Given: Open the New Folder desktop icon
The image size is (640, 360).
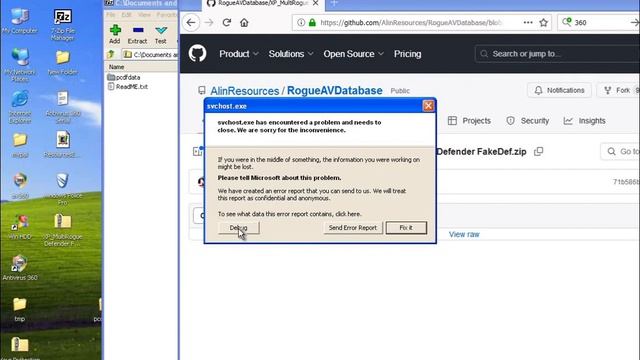Looking at the screenshot, I should pos(62,62).
